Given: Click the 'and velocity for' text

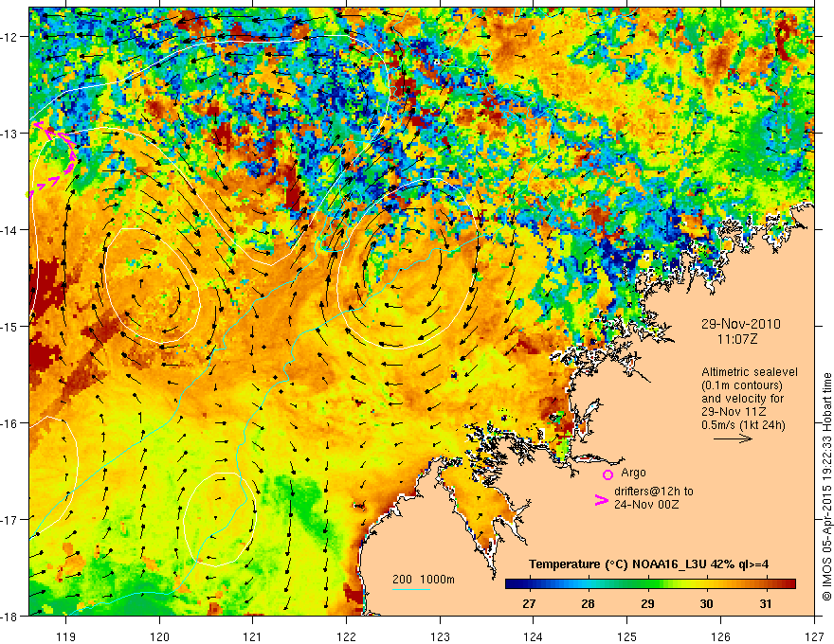Looking at the screenshot, I should click(742, 399).
